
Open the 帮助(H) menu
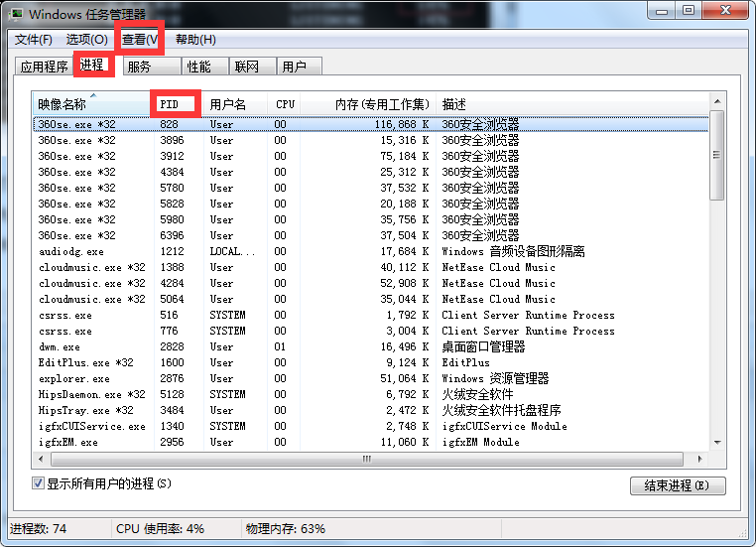coord(195,39)
